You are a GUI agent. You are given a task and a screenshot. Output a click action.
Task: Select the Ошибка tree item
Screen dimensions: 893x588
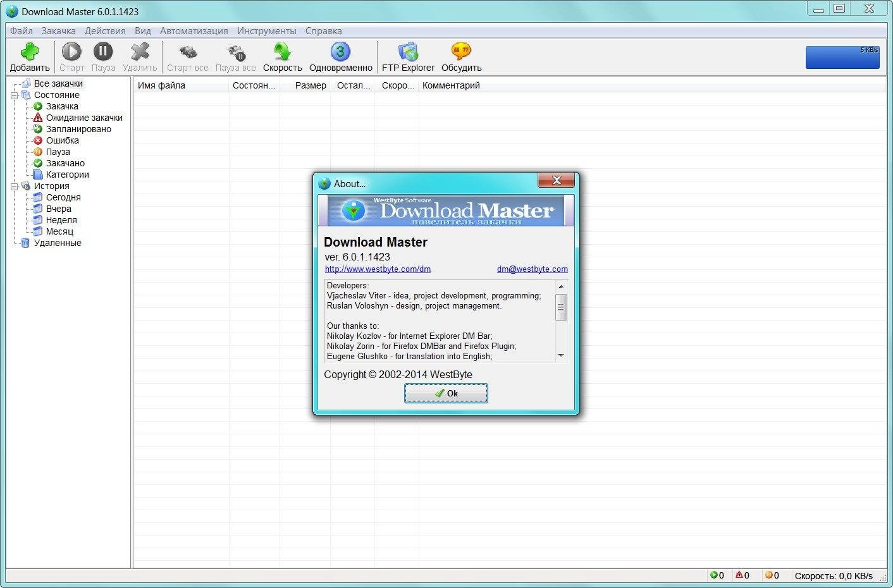pyautogui.click(x=62, y=140)
